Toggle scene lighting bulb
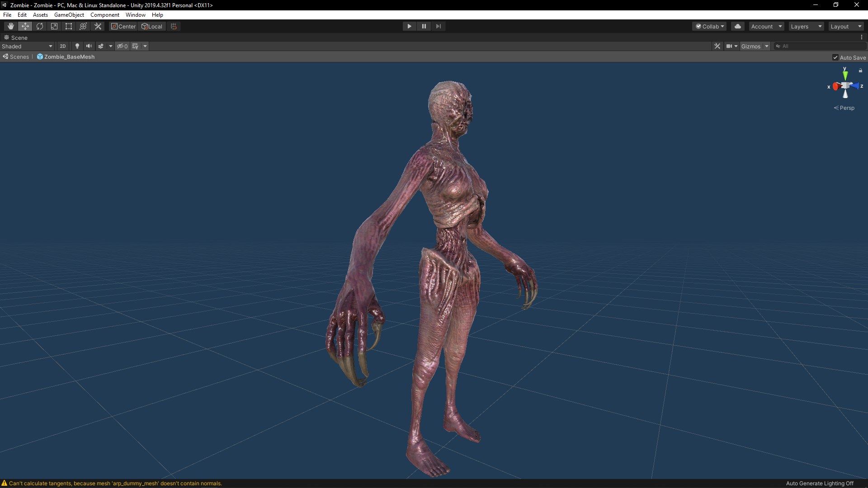 pyautogui.click(x=77, y=46)
